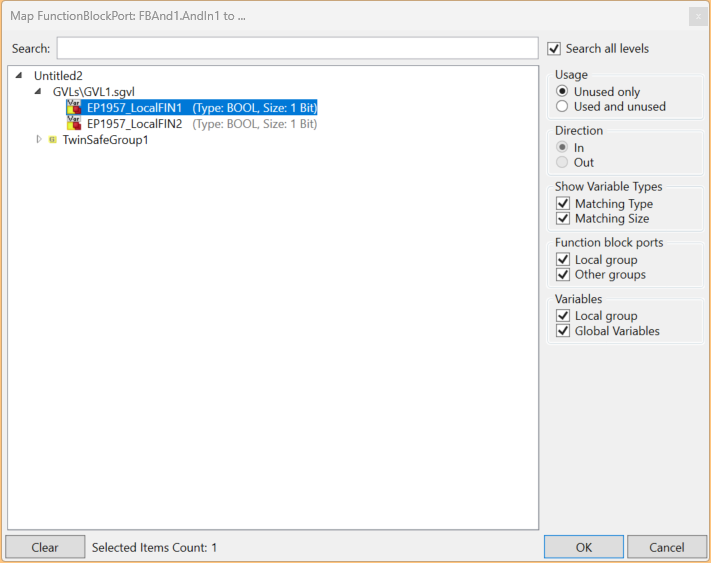
Task: Select GVLs\GVL1.sgvl tree item
Action: pos(93,92)
